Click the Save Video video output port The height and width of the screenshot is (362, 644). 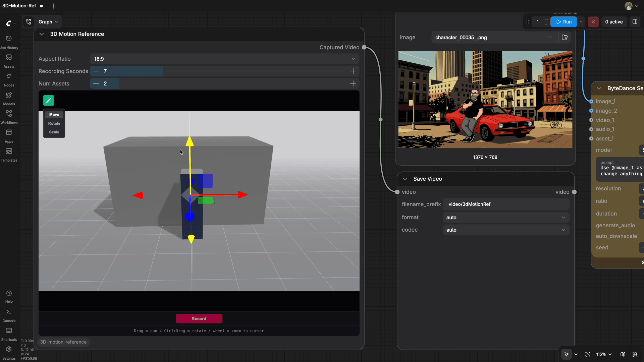click(x=574, y=192)
